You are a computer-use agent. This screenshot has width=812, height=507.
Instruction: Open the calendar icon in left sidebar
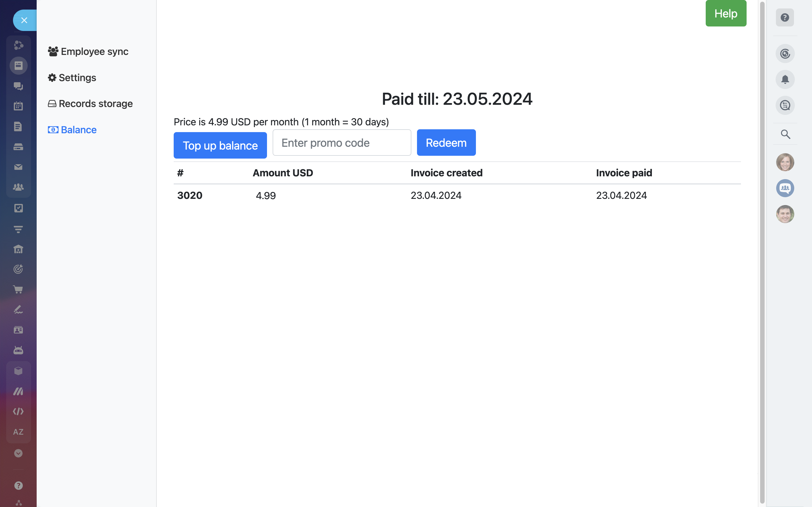point(18,106)
